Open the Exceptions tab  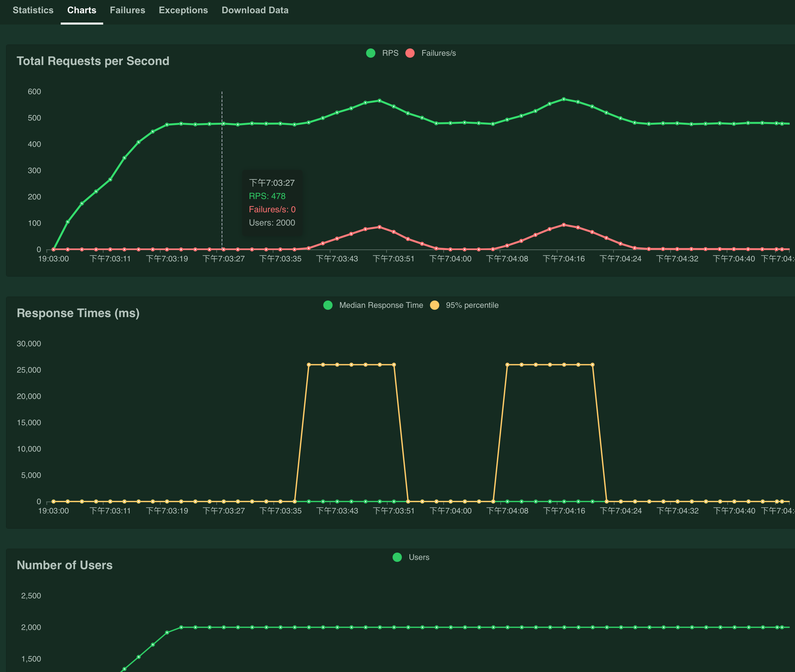click(183, 10)
